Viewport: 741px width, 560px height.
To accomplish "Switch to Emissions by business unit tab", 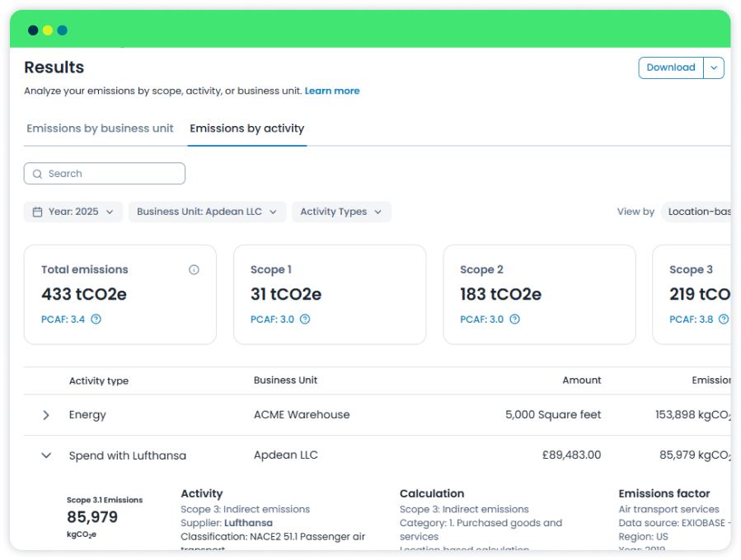I will tap(100, 128).
